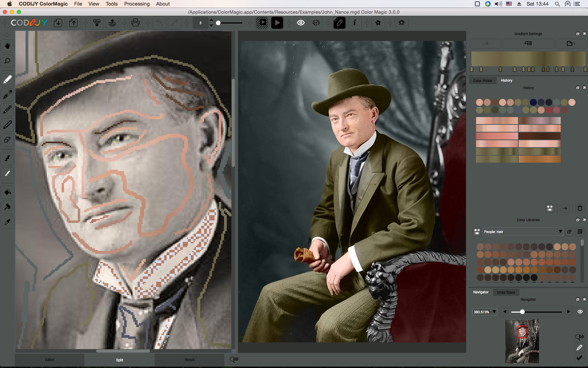Click the Export/save document icon
This screenshot has height=368, width=588.
(73, 23)
